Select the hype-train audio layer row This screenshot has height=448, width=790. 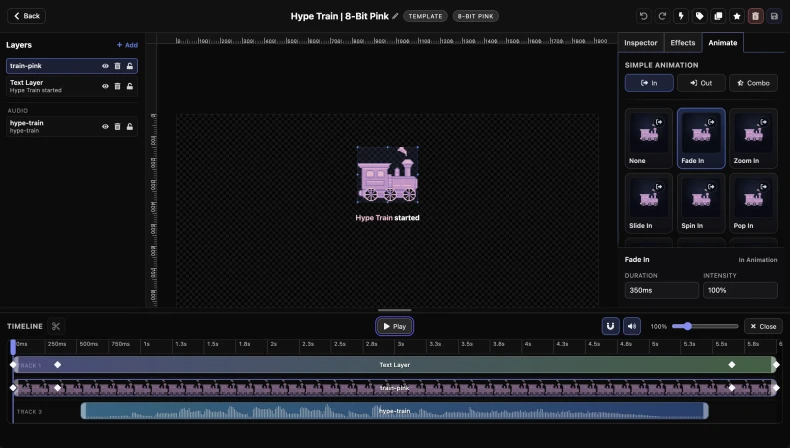(72, 126)
